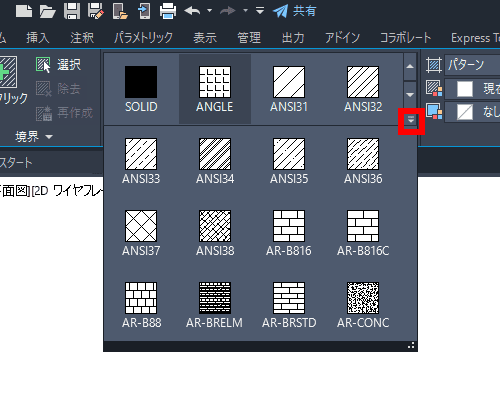Expand the 境界 panel dropdown
This screenshot has width=500, height=394.
pos(34,137)
